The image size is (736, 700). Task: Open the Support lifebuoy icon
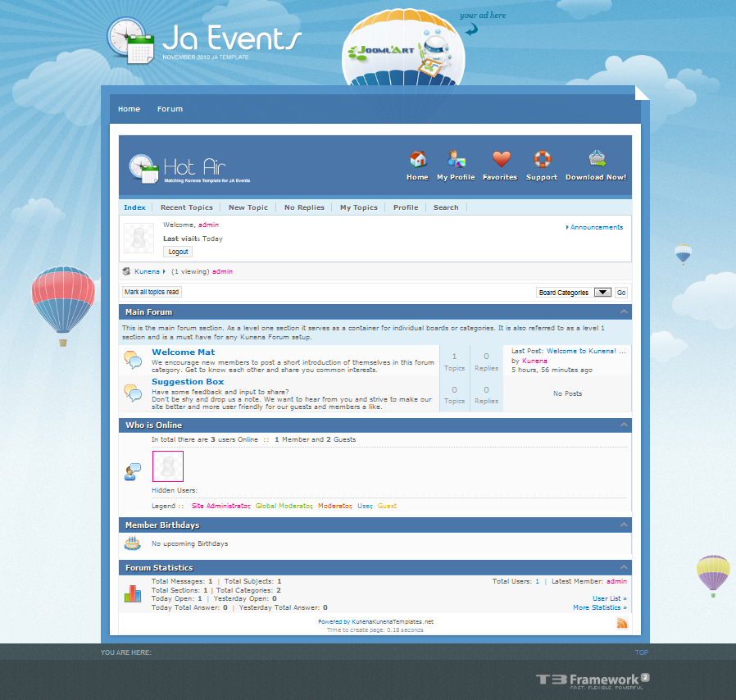(x=542, y=159)
